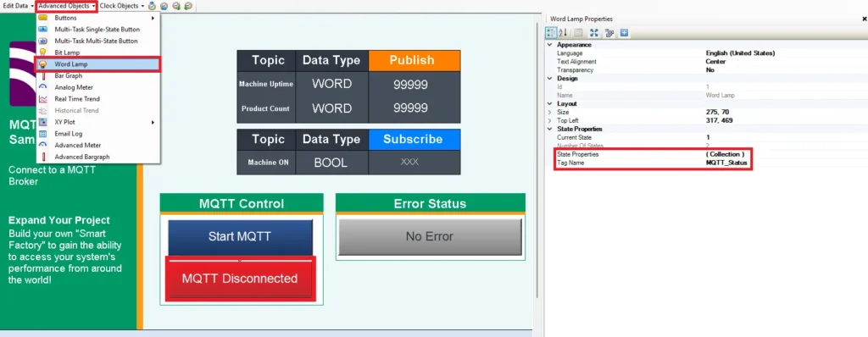Click the Machine ON XXX value
Viewport: 868px width, 337px height.
coord(409,163)
